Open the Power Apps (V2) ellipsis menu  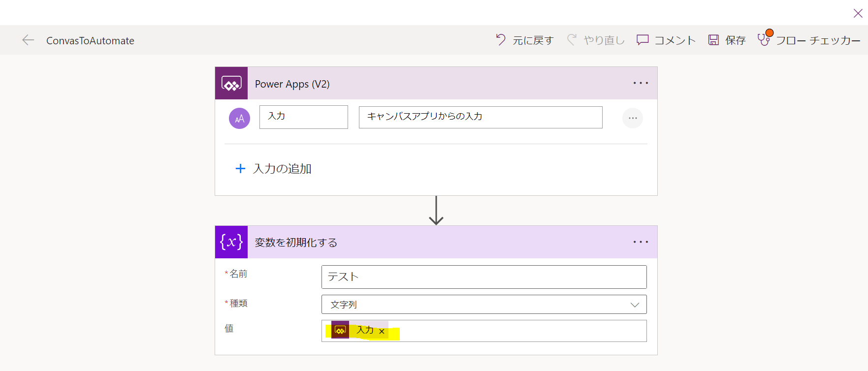(x=641, y=83)
